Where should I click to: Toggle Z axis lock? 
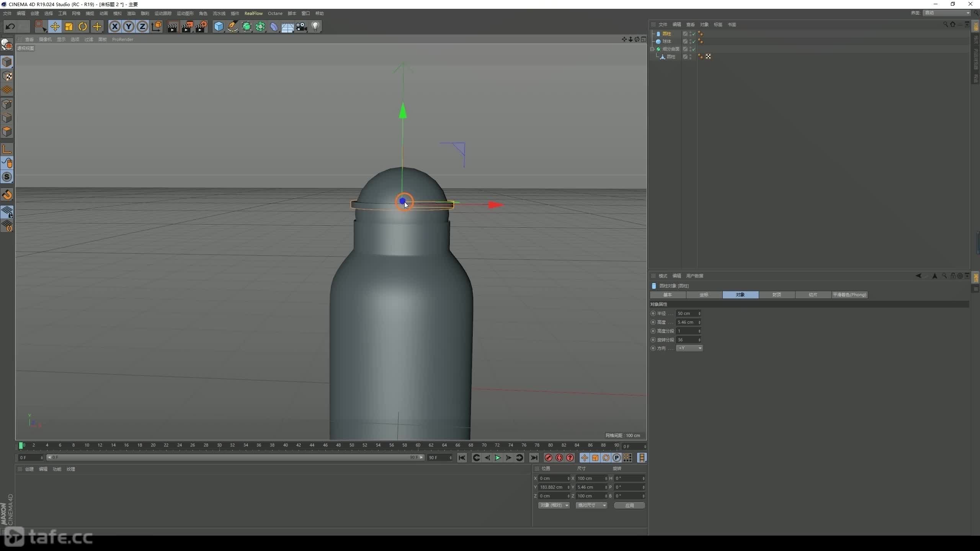tap(142, 26)
